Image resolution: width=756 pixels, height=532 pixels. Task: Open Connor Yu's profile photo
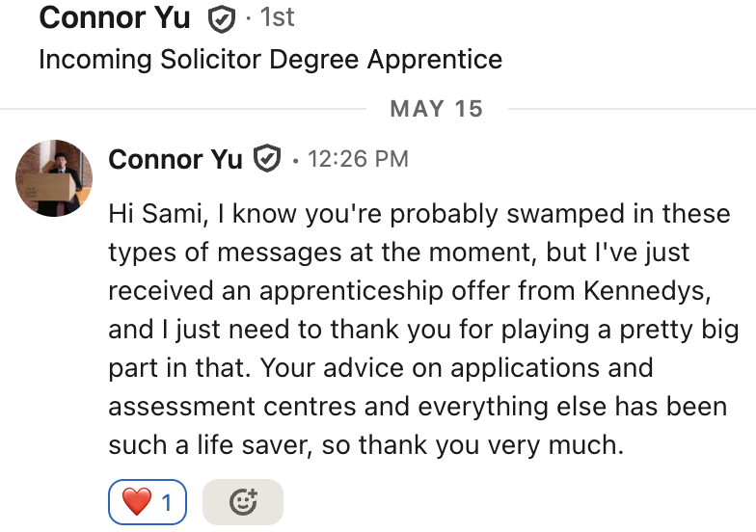(x=54, y=177)
